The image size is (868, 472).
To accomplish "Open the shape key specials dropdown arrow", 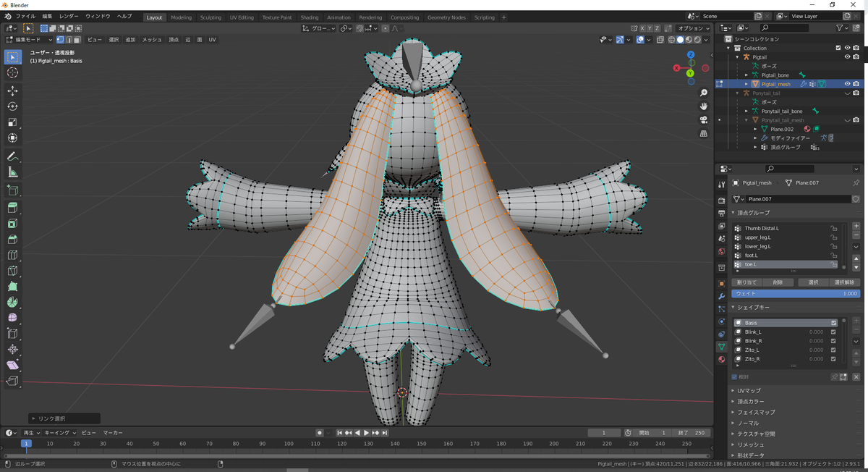I will [x=856, y=342].
